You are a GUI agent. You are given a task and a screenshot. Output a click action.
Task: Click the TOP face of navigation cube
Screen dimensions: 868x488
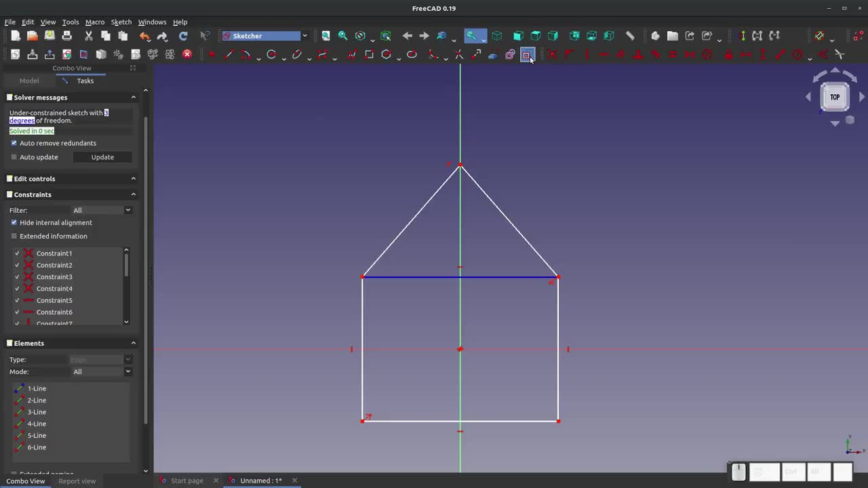[835, 97]
